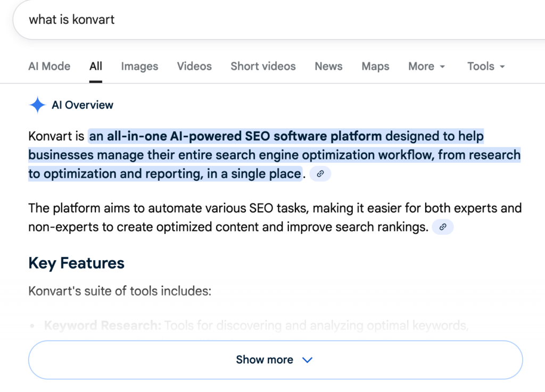Click the search box containing 'what is konvart'
Screen dimensions: 545x392
click(213, 20)
